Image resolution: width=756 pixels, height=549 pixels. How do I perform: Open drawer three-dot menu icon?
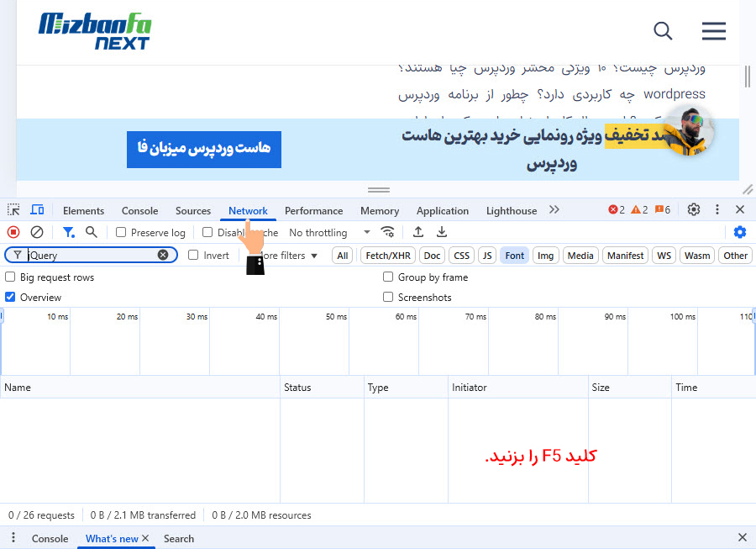coord(13,537)
